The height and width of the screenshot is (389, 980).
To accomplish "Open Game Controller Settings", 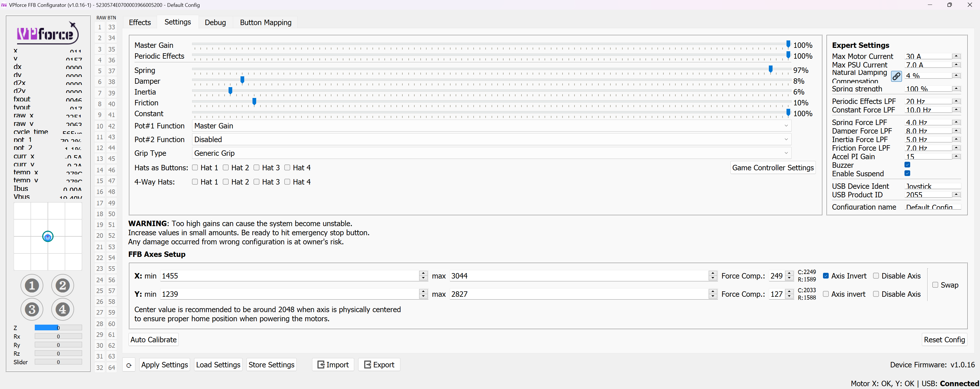I will (773, 168).
